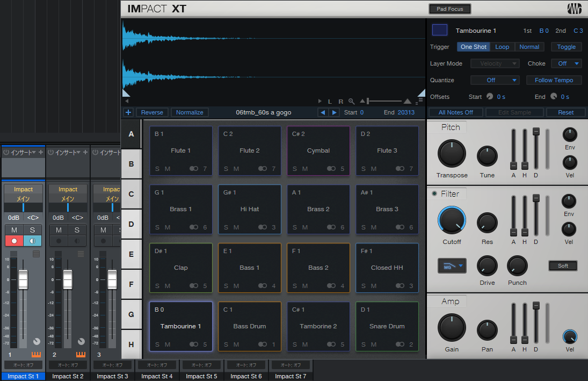This screenshot has height=381, width=588.
Task: Solo the Hi Hat pad
Action: coord(226,227)
